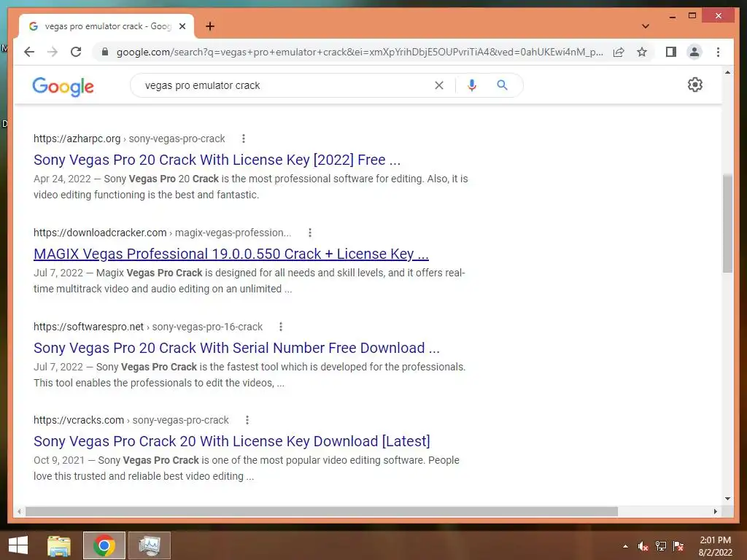Open the clock showing 2:01 PM
The width and height of the screenshot is (747, 560).
click(715, 546)
